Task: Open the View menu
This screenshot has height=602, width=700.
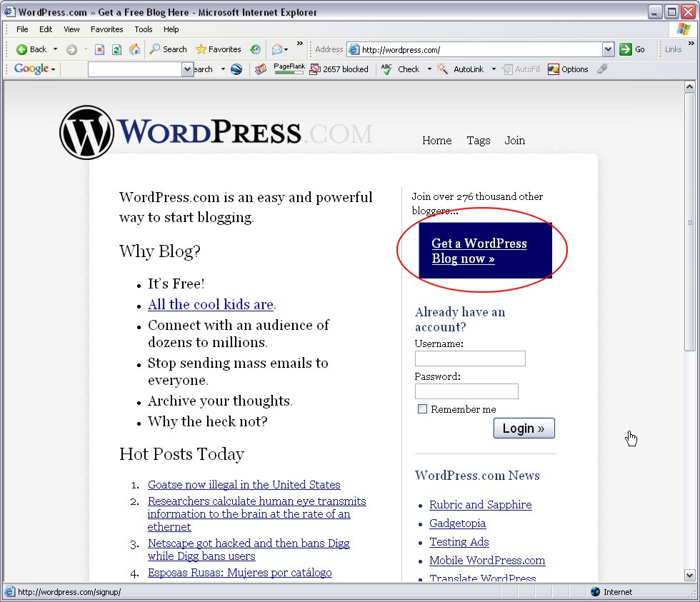Action: click(71, 29)
